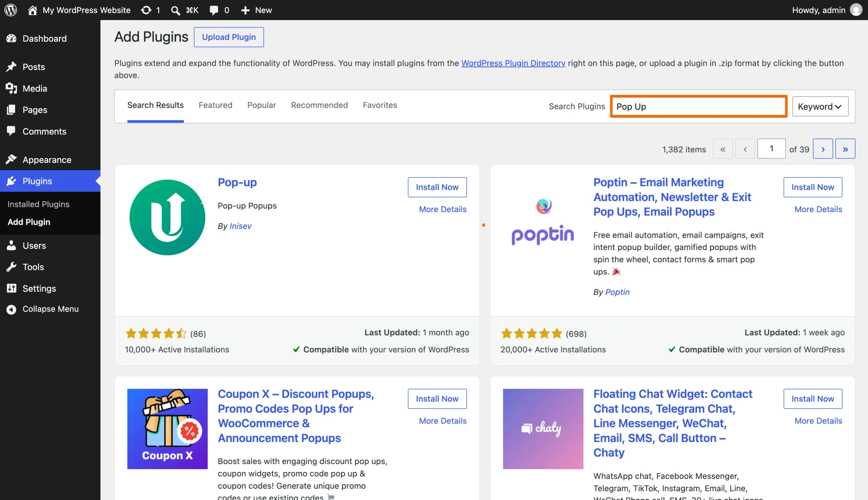The height and width of the screenshot is (500, 868).
Task: Open the Inisev author link
Action: pyautogui.click(x=240, y=226)
